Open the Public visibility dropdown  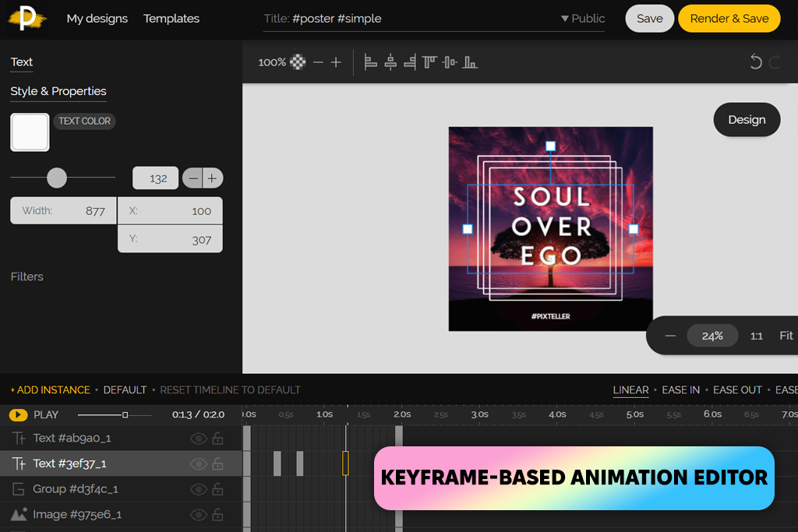(583, 19)
